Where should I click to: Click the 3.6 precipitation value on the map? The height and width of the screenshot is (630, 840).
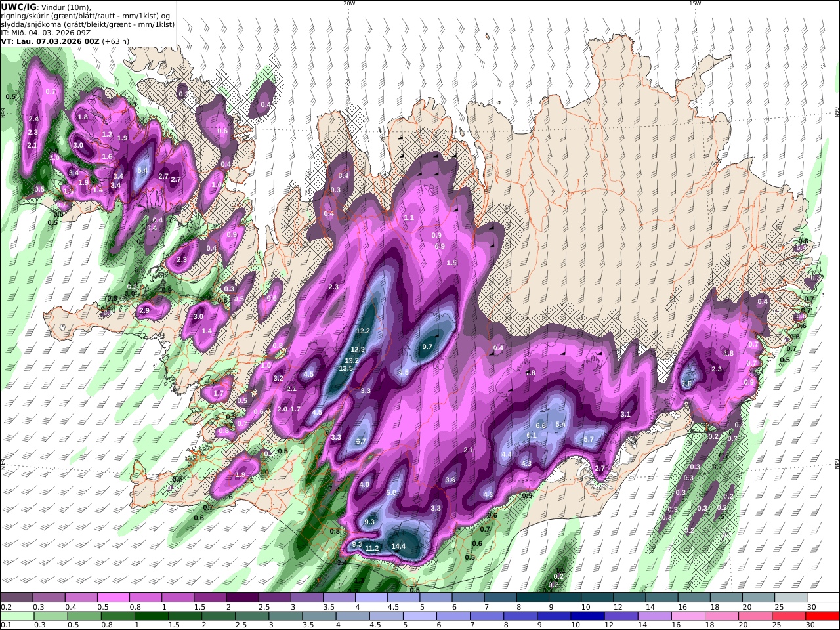coord(450,480)
